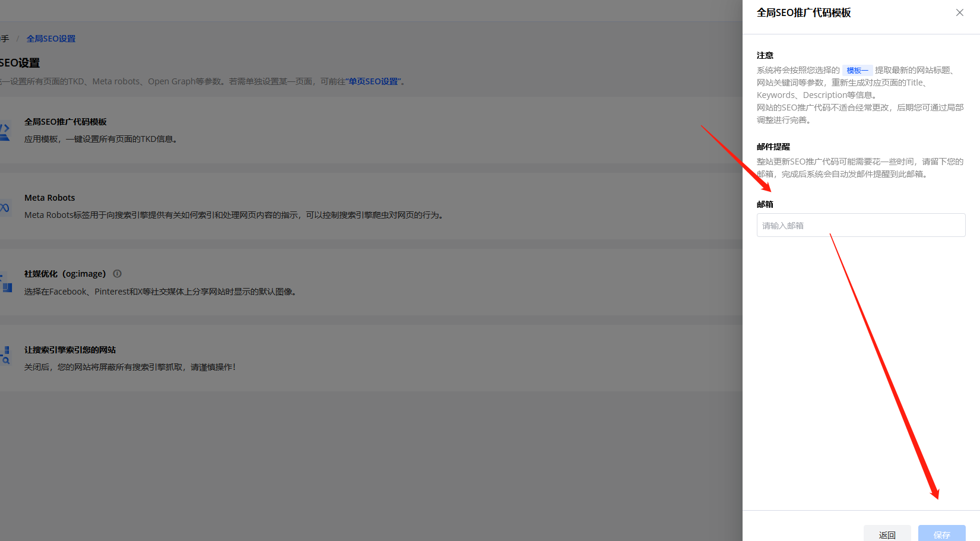Open the Meta Robots card title
Image resolution: width=980 pixels, height=541 pixels.
pos(50,198)
